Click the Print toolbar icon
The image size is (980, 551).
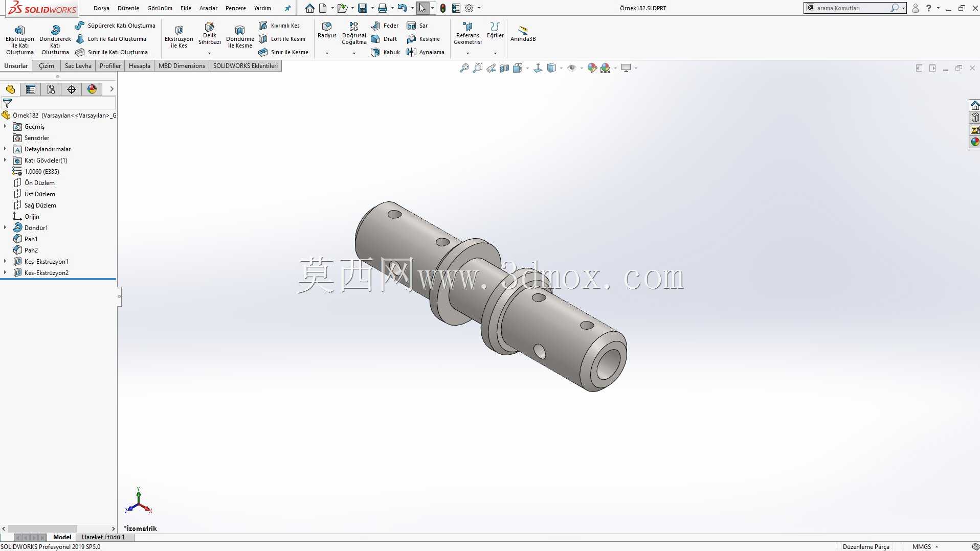382,8
